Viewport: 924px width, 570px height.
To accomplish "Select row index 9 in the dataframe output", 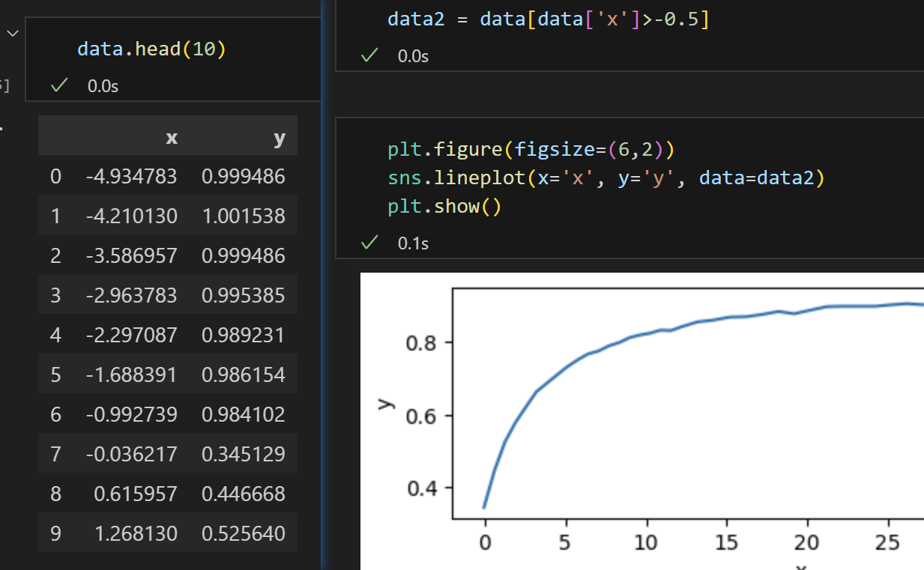I will click(55, 533).
